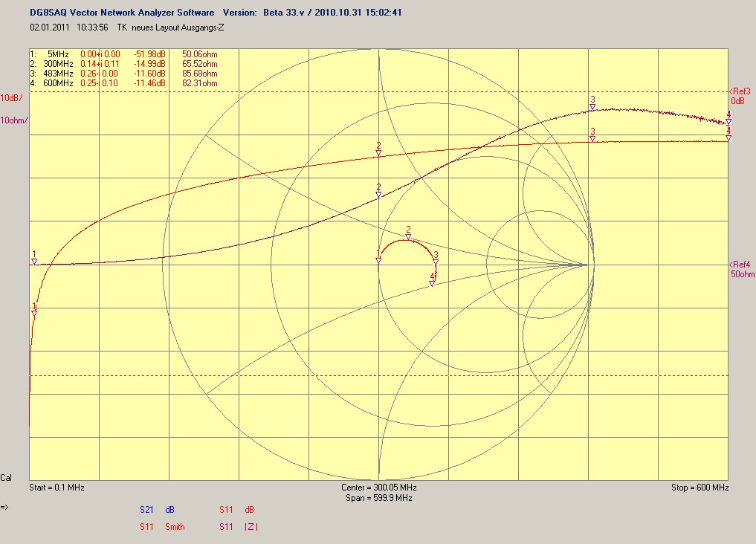The height and width of the screenshot is (544, 756).
Task: Click the -51.98dB marker value
Action: click(x=149, y=54)
